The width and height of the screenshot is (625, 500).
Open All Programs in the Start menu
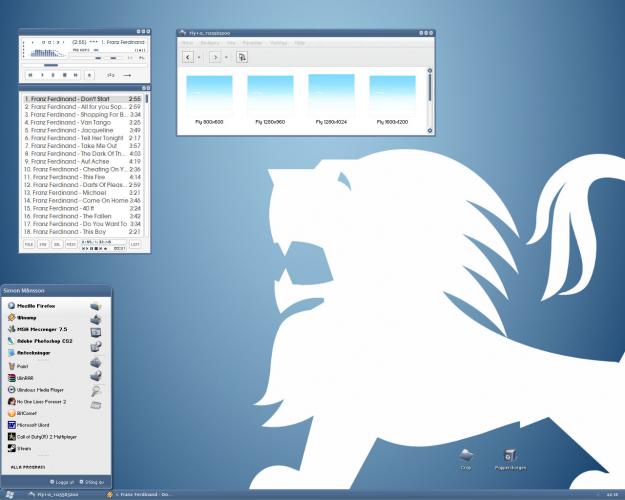[28, 467]
